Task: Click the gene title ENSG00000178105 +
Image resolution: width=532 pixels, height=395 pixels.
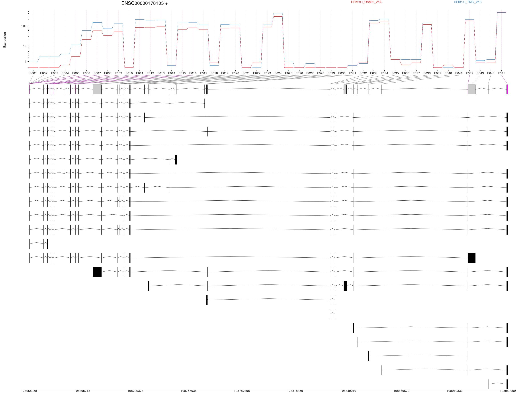Action: tap(145, 3)
